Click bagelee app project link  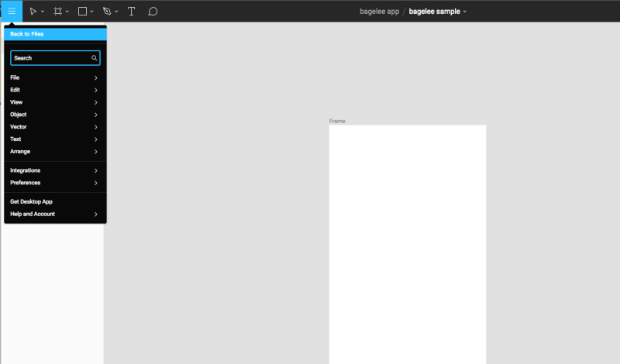[x=379, y=12]
